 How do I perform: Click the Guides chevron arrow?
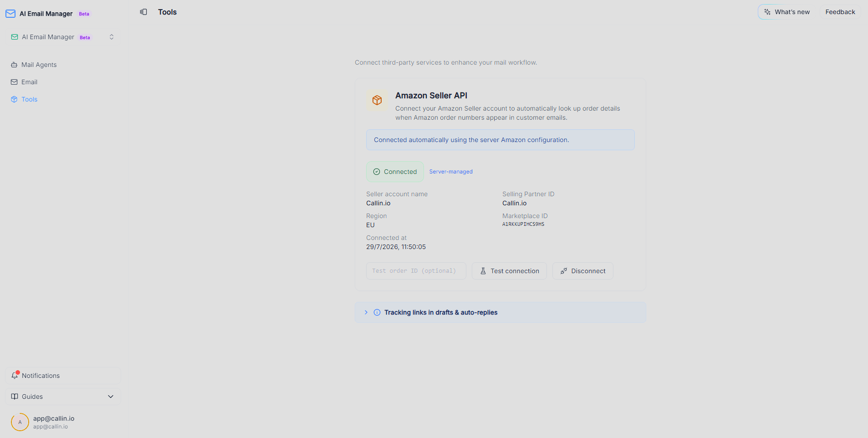click(x=111, y=397)
